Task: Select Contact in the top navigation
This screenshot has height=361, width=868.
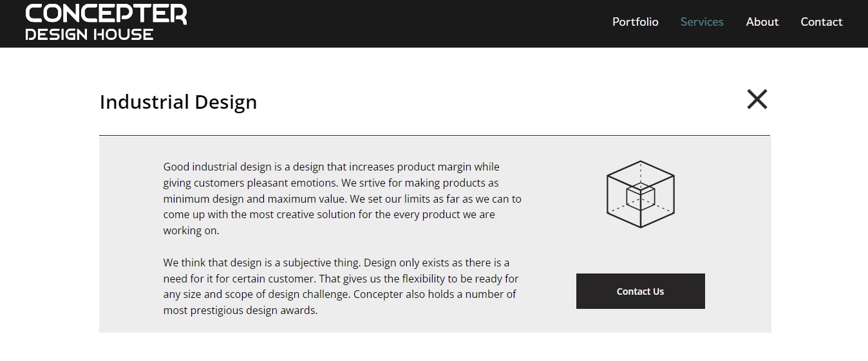Action: click(821, 22)
